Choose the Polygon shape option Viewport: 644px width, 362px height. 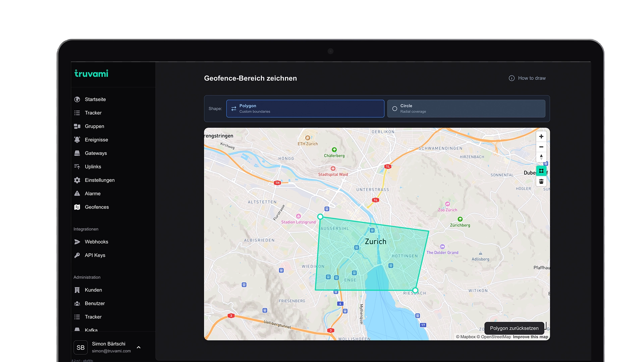(305, 109)
